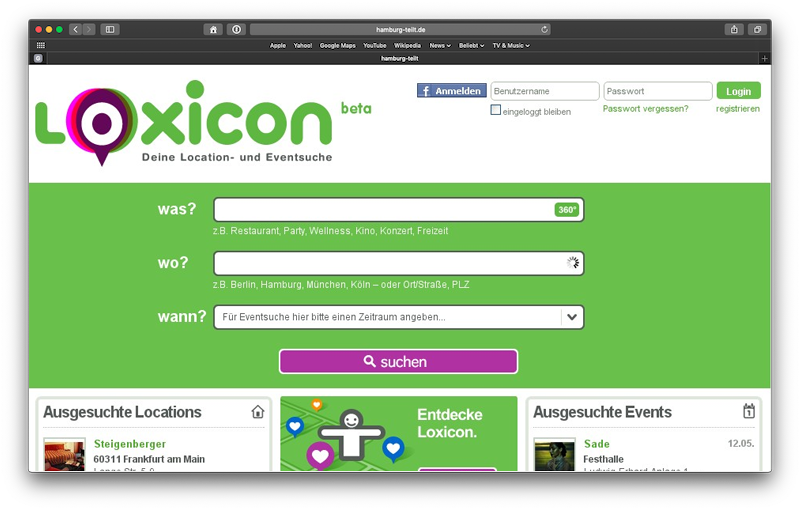
Task: Open the Apple bookmark
Action: coord(278,45)
